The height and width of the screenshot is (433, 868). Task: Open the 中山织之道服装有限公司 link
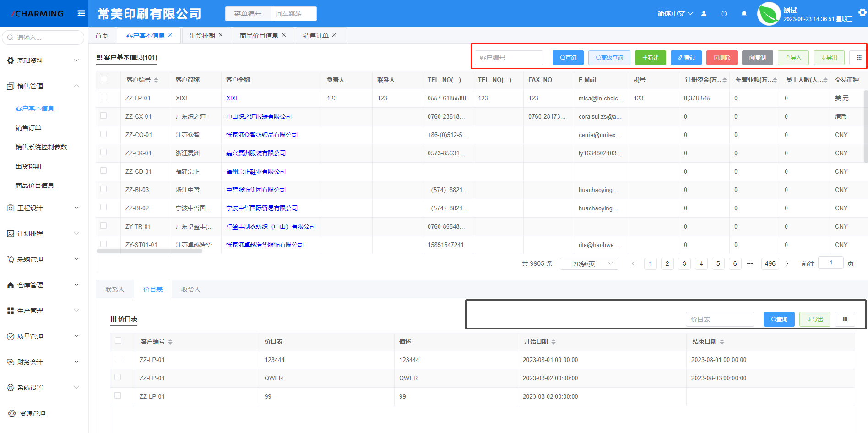coord(259,116)
